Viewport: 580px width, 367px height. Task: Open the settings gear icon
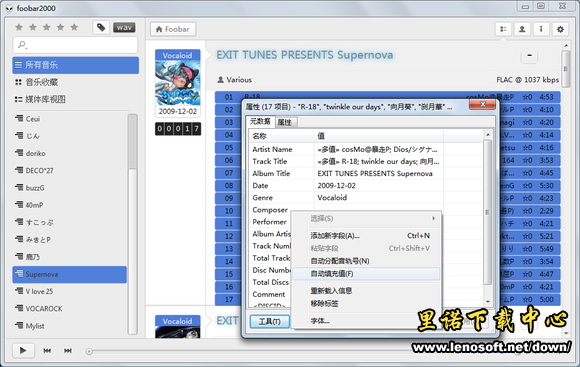tap(560, 29)
